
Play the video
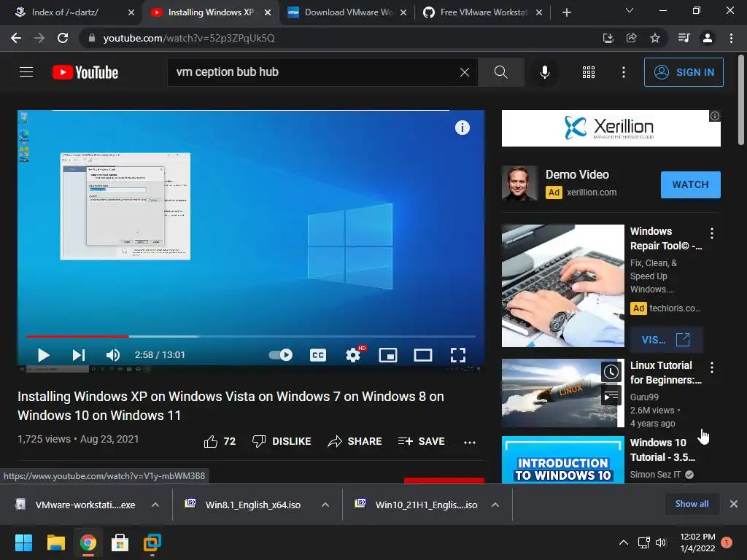pyautogui.click(x=43, y=355)
